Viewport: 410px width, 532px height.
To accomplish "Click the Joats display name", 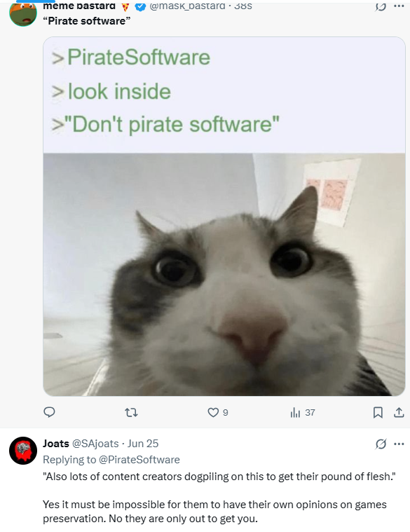I will pyautogui.click(x=56, y=444).
